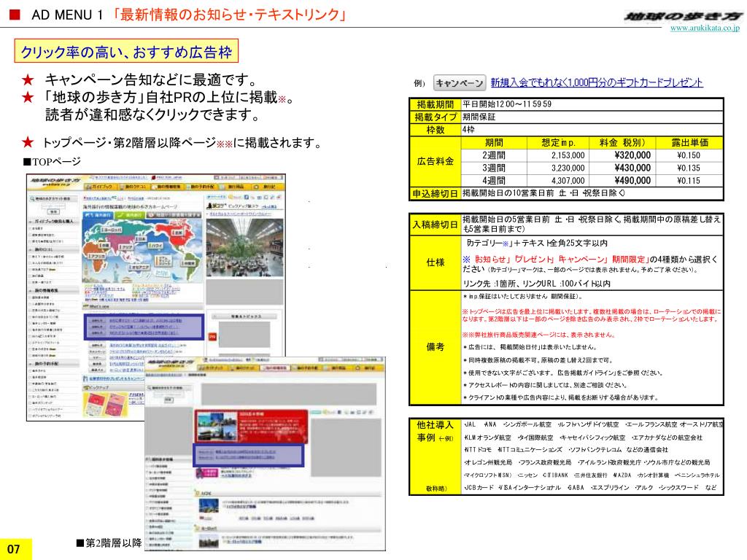The width and height of the screenshot is (747, 560).
Task: Select the 3週間 row cell
Action: [494, 168]
